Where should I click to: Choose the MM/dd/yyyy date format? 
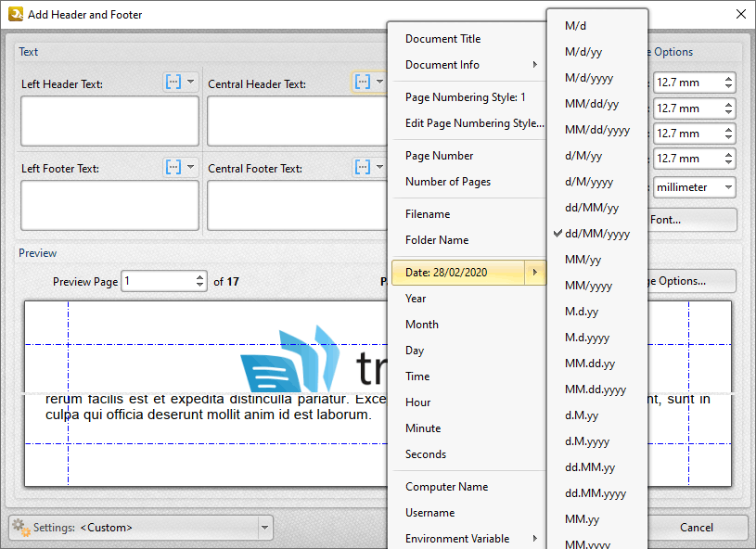coord(596,130)
